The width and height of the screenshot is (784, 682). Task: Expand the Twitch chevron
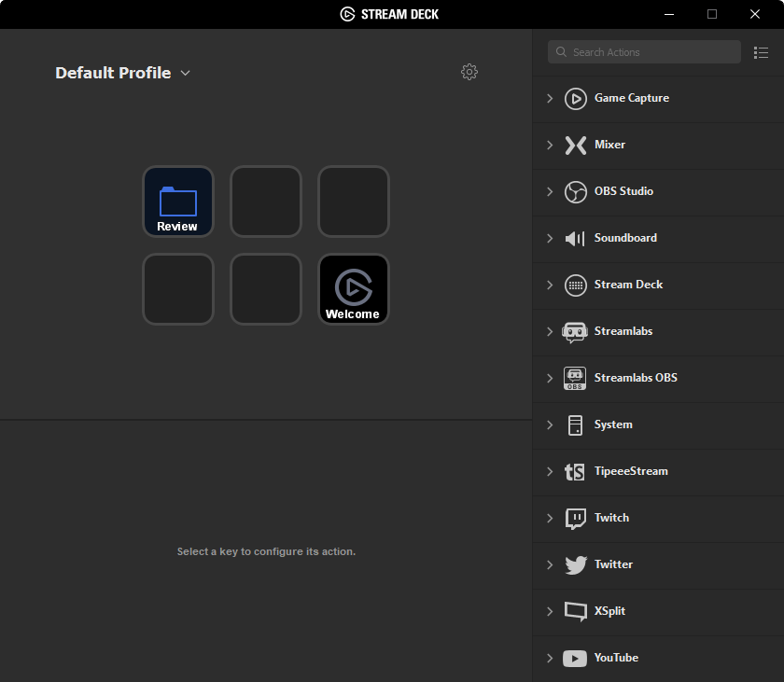(x=550, y=518)
